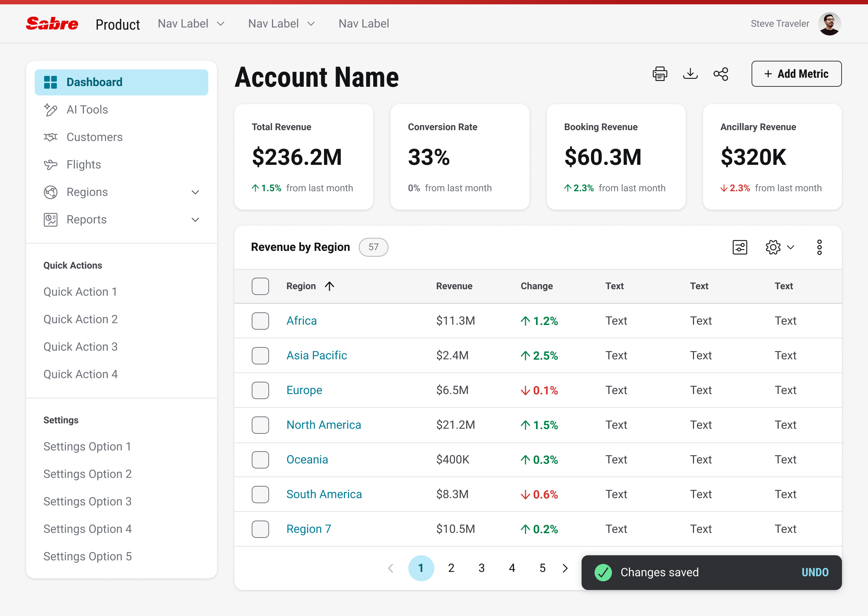This screenshot has height=616, width=868.
Task: Click the Add Metric button
Action: [796, 74]
